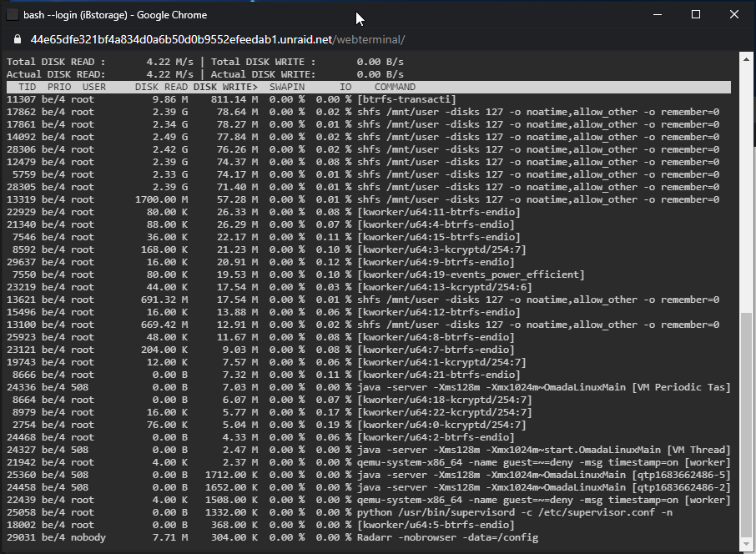Viewport: 756px width, 554px height.
Task: Maximize the bash --login window
Action: coord(696,14)
